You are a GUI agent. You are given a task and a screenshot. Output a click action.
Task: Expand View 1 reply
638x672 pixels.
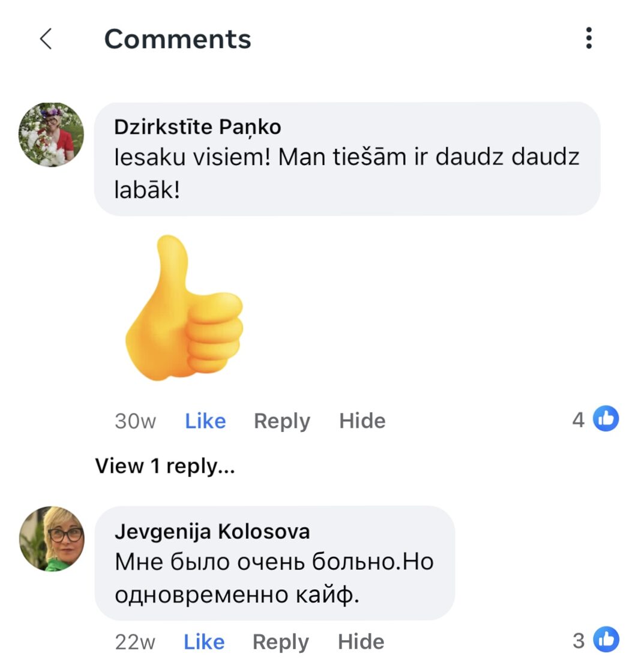coord(164,466)
